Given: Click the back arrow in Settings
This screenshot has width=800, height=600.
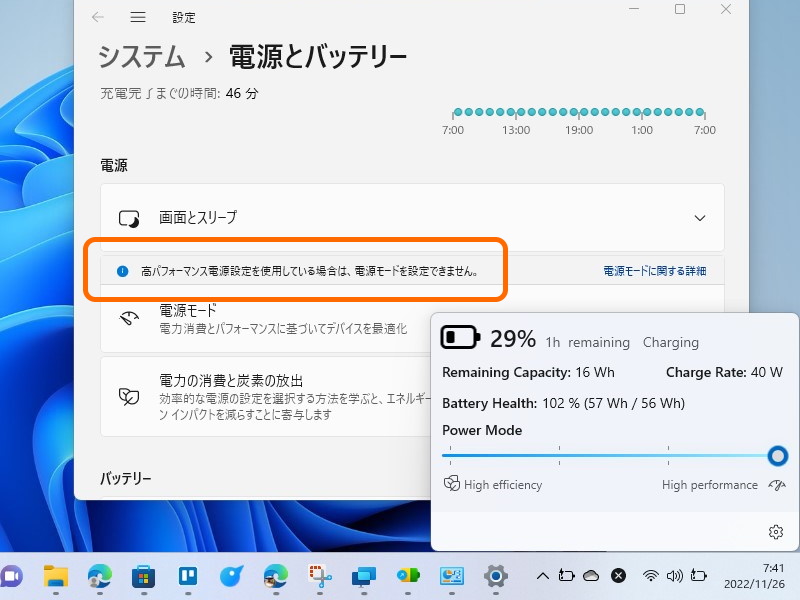Looking at the screenshot, I should [x=96, y=16].
